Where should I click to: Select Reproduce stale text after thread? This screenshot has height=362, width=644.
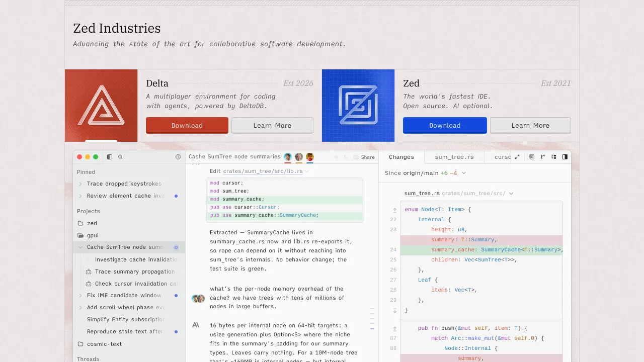[x=125, y=332]
